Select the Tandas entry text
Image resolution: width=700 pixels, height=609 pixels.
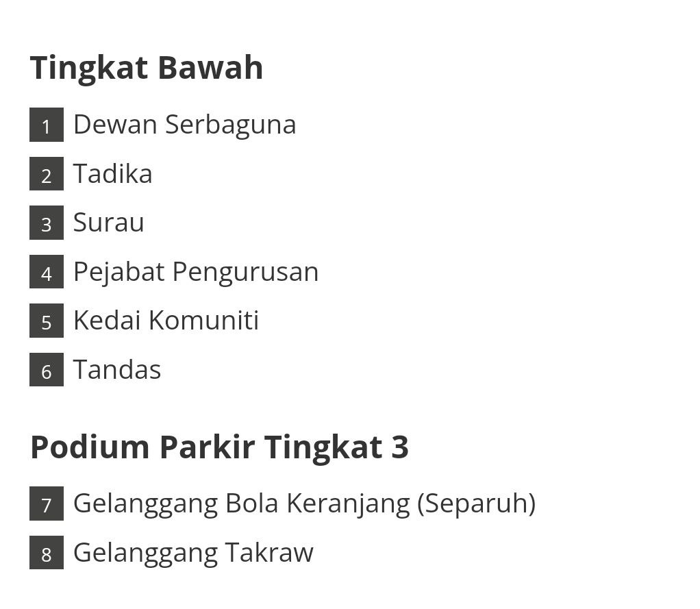click(117, 370)
